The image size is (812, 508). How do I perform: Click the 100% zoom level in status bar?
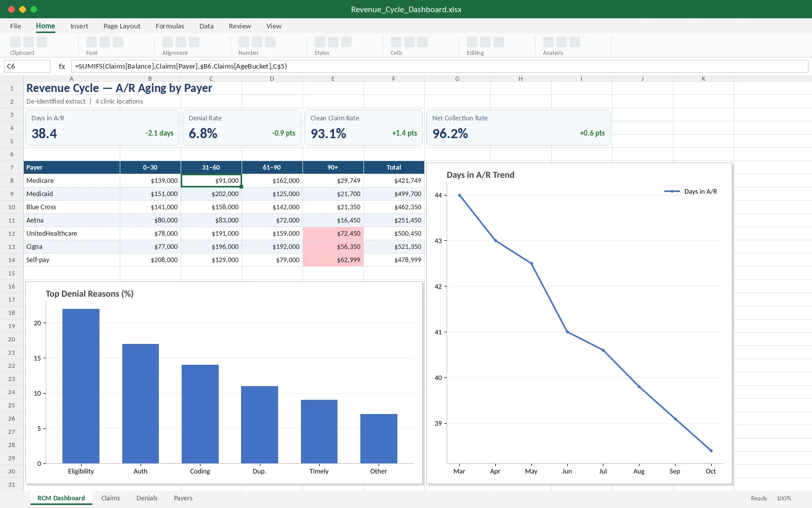click(x=784, y=498)
